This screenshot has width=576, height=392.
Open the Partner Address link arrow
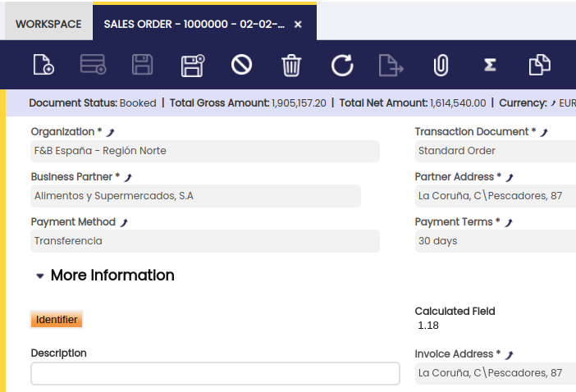pyautogui.click(x=510, y=177)
